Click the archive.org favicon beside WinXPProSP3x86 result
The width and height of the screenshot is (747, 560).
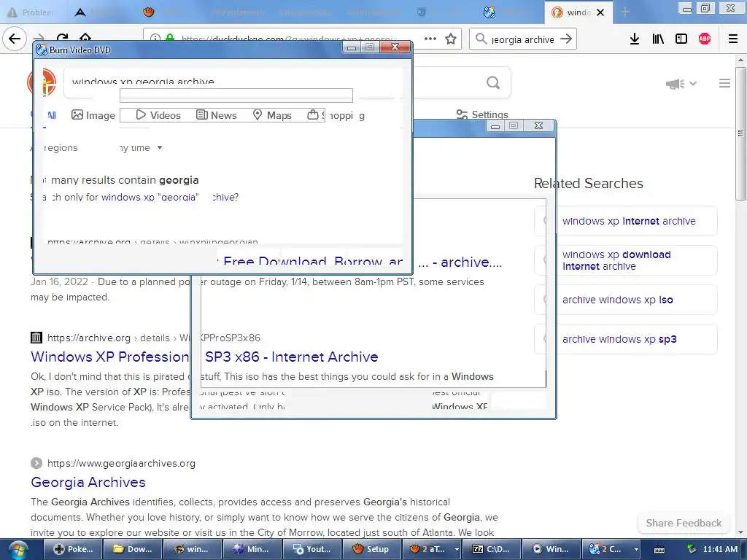pyautogui.click(x=36, y=338)
